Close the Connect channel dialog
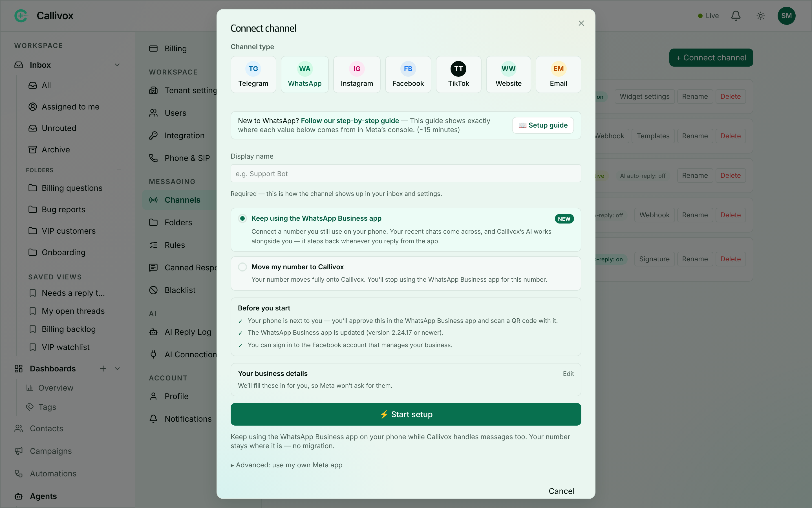812x508 pixels. 581,23
